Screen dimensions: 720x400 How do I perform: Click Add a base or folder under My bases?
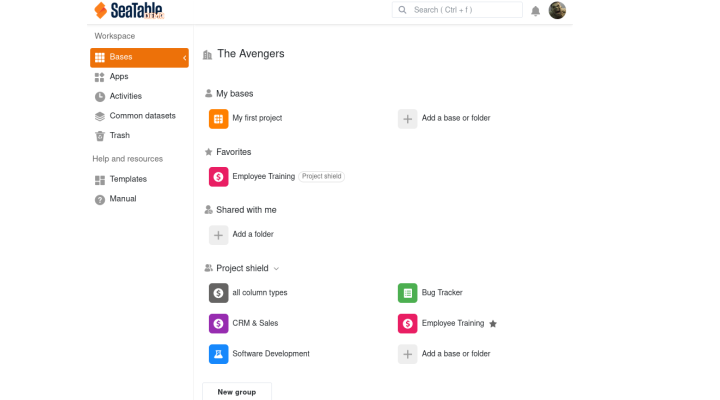coord(456,118)
